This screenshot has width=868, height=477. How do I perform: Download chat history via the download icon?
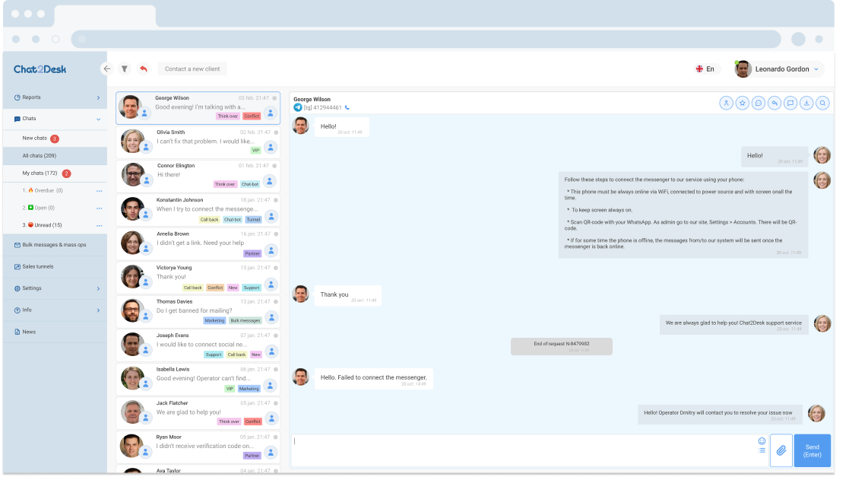(x=806, y=102)
